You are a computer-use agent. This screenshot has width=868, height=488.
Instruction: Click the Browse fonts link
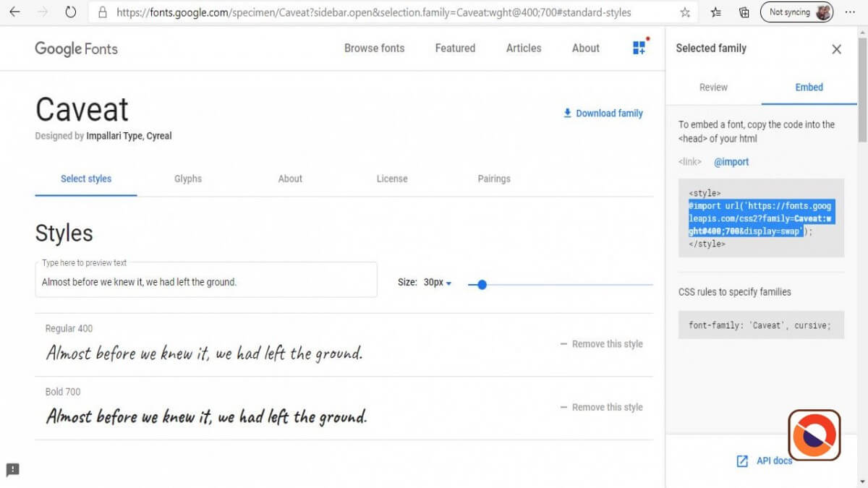pyautogui.click(x=374, y=48)
